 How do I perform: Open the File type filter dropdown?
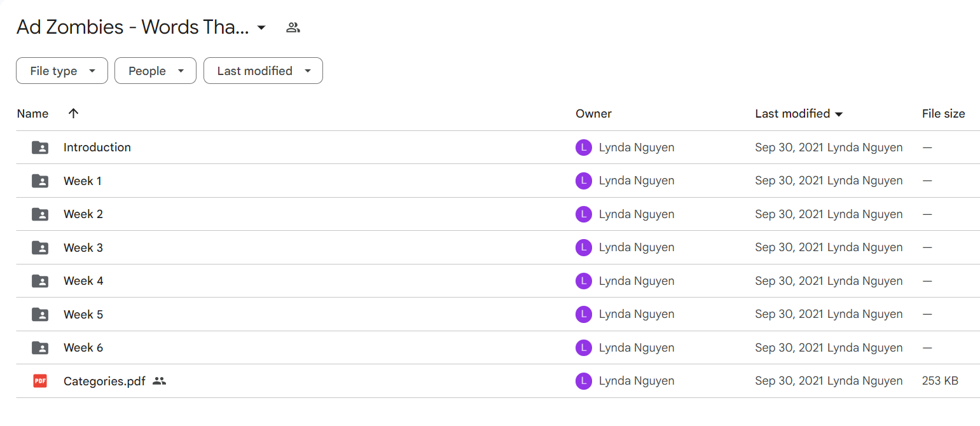pyautogui.click(x=62, y=71)
